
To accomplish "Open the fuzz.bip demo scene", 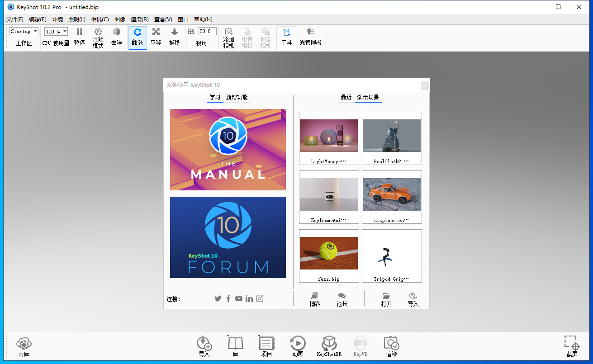I will click(x=329, y=256).
